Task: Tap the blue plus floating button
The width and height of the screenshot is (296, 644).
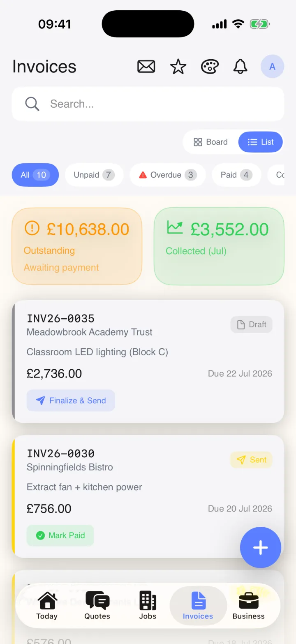Action: coord(261,547)
